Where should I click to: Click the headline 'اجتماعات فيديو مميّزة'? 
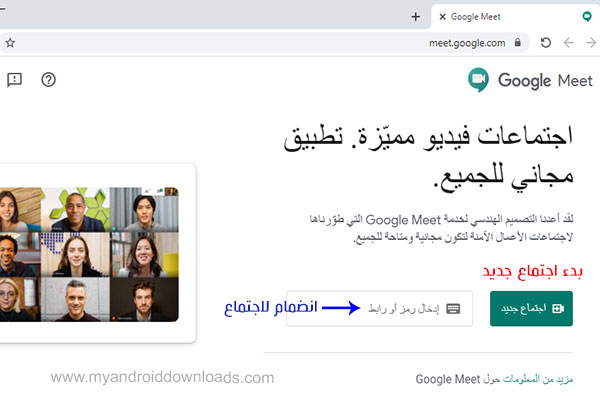tap(464, 136)
